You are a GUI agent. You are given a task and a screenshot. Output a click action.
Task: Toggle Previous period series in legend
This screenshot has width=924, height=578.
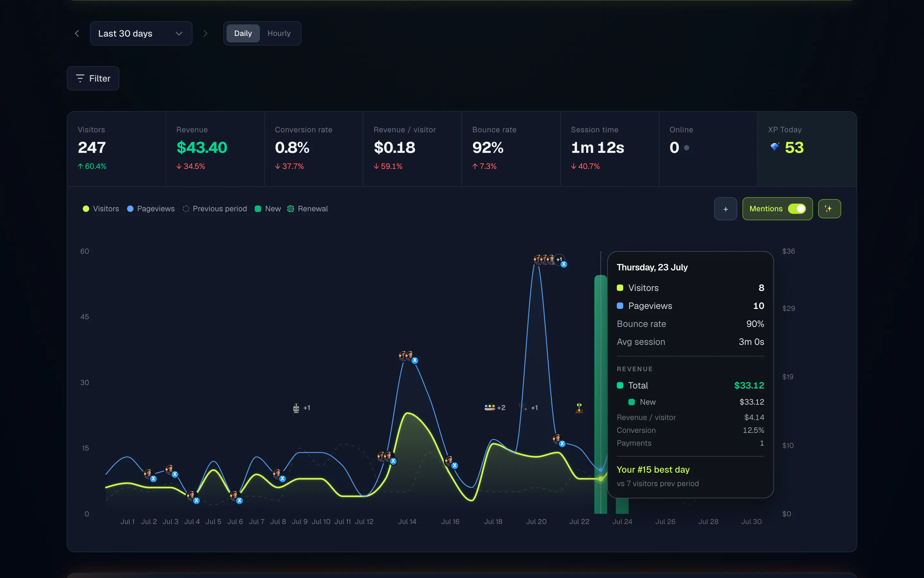(x=215, y=209)
